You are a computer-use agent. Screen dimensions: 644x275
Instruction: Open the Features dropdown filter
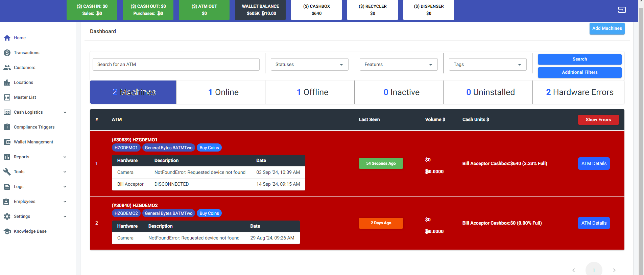coord(398,65)
